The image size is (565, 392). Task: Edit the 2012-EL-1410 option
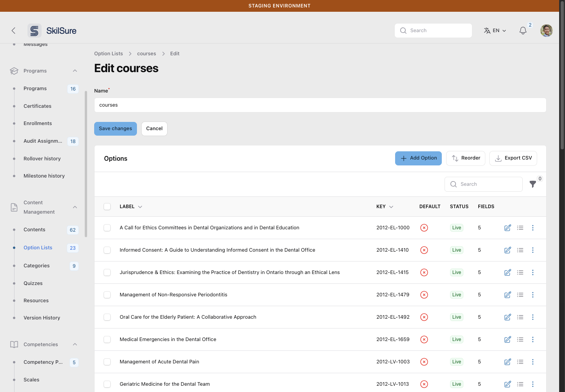[x=508, y=250]
